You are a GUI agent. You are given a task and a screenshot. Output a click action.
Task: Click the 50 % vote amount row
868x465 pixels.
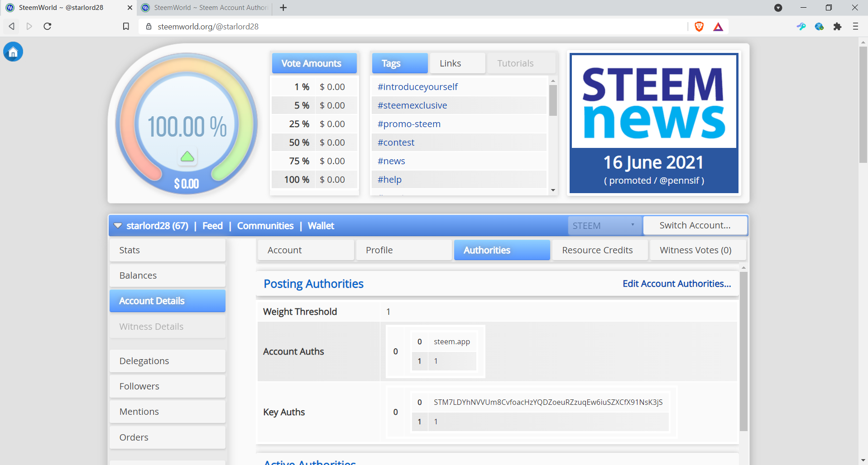click(x=314, y=142)
